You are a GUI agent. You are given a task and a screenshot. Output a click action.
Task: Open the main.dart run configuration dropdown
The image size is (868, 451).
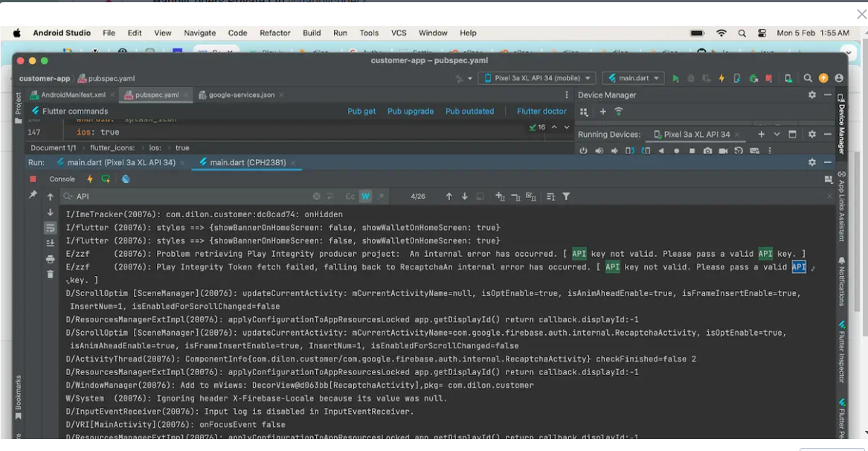(x=634, y=78)
